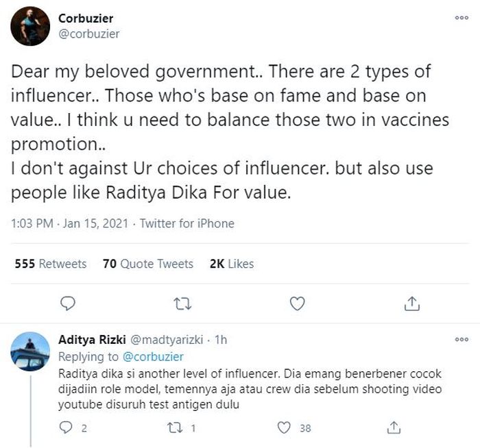The image size is (480, 448).
Task: View the 555 Retweets list
Action: tap(51, 264)
